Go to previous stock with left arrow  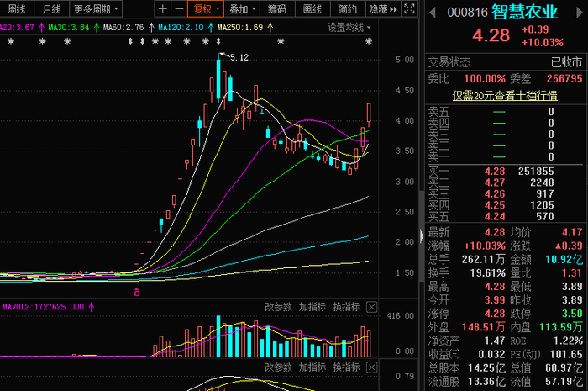tap(433, 13)
